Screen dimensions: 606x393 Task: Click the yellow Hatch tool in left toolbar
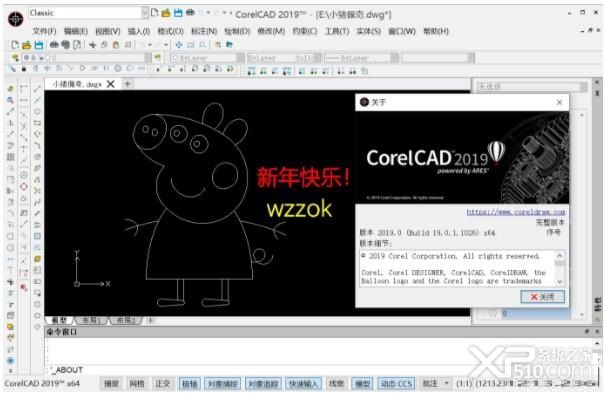[x=37, y=259]
